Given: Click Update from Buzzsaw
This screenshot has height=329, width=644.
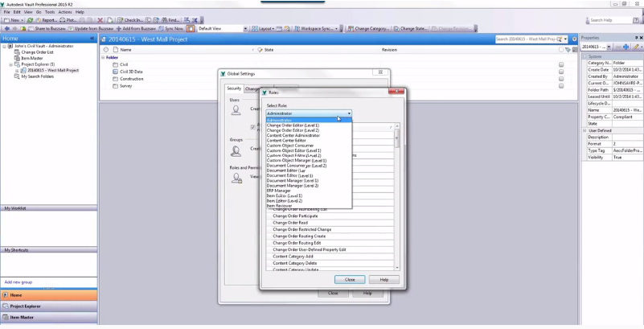Looking at the screenshot, I should 90,29.
